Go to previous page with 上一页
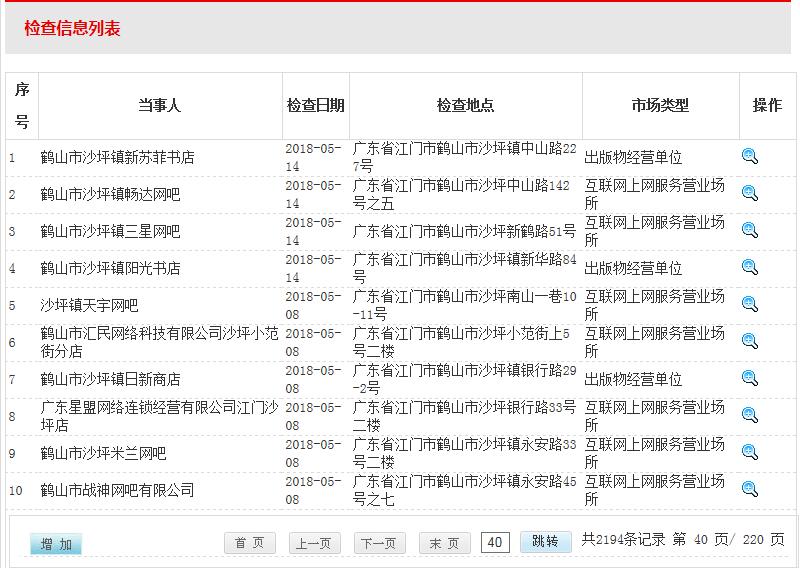Screen dimensions: 800x568 pyautogui.click(x=314, y=543)
